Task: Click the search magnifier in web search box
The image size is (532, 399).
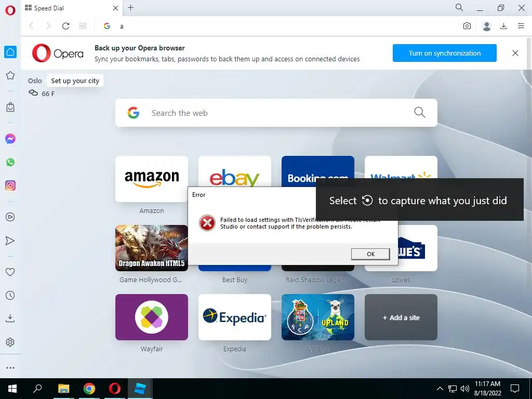Action: pos(419,112)
